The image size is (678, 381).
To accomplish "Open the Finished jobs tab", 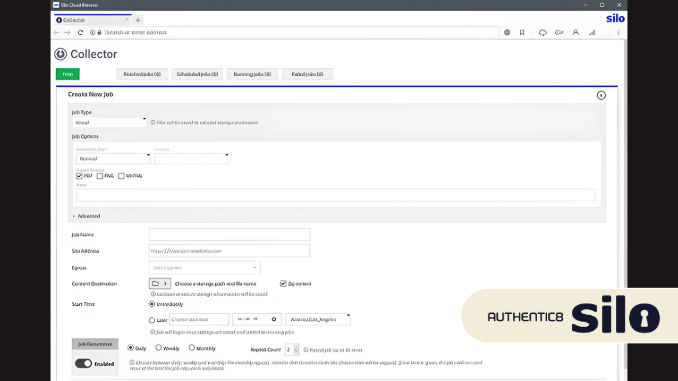I will (x=142, y=74).
